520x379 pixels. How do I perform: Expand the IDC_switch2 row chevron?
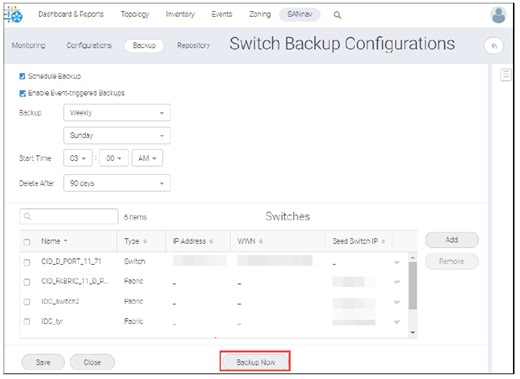[397, 302]
